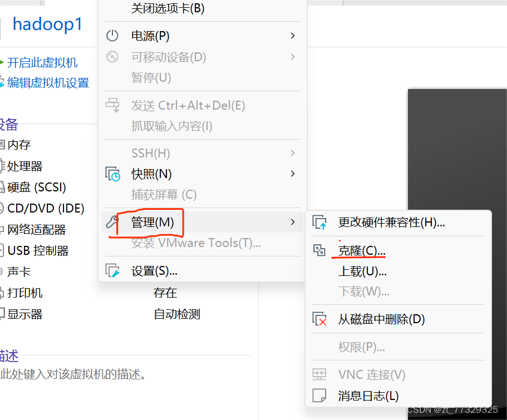507x420 pixels.
Task: Click the power icon beside 电源(P)
Action: tap(112, 36)
